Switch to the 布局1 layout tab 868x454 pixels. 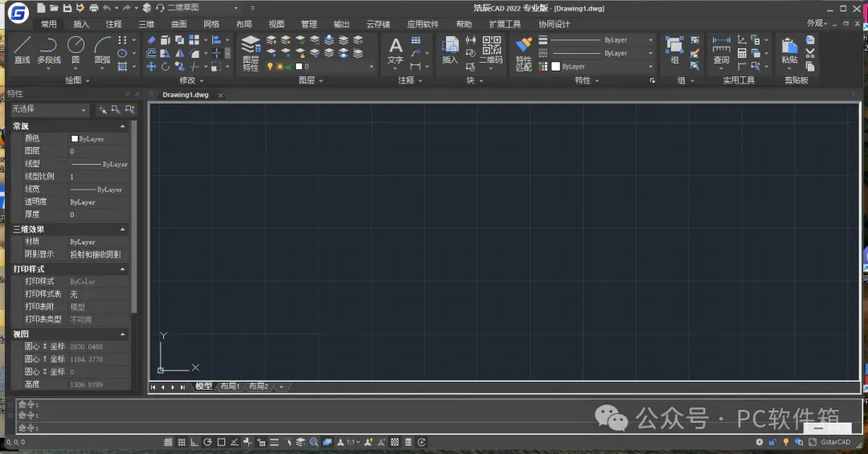point(230,387)
